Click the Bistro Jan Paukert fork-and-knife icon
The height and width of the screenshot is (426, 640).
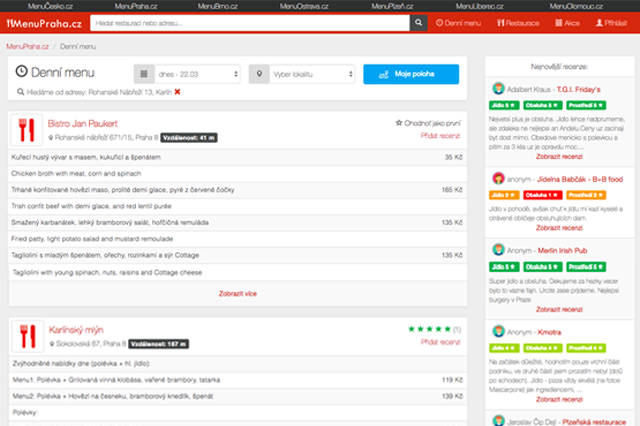coord(27,129)
